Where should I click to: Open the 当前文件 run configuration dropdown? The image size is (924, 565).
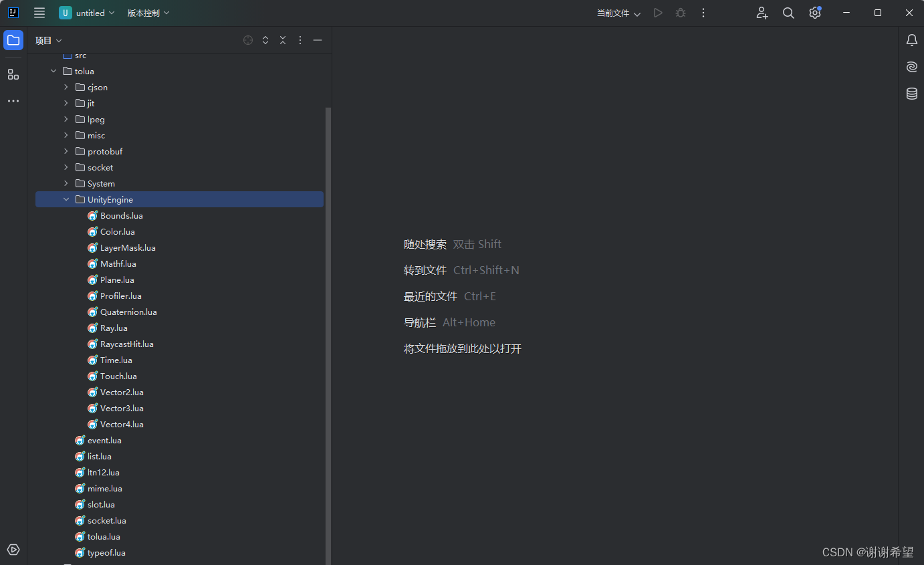616,13
